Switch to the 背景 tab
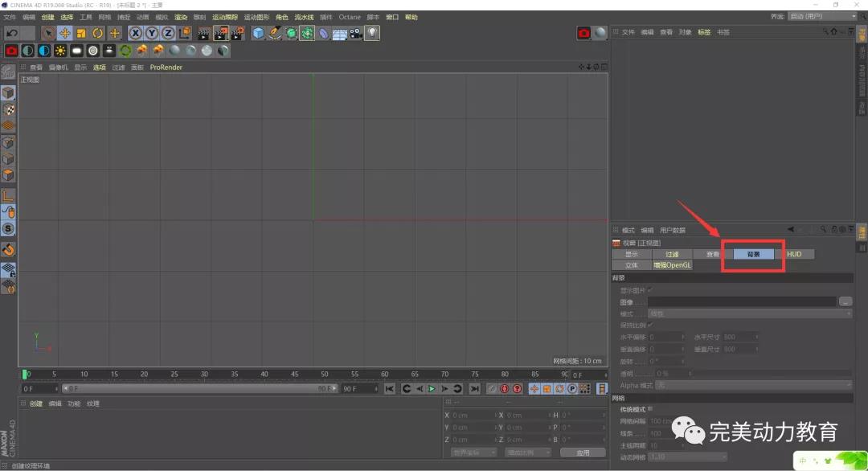The image size is (868, 471). (x=753, y=254)
